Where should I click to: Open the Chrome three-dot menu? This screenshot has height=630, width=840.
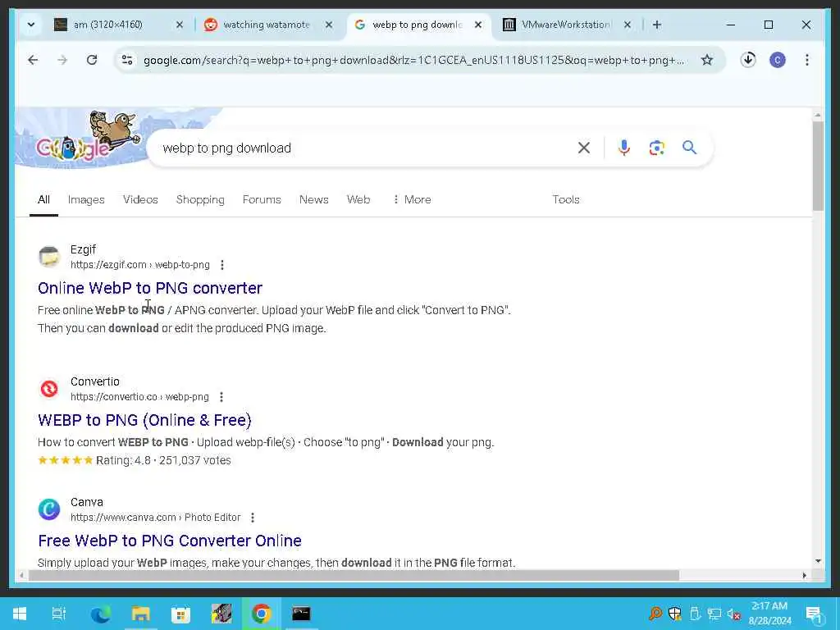(807, 60)
